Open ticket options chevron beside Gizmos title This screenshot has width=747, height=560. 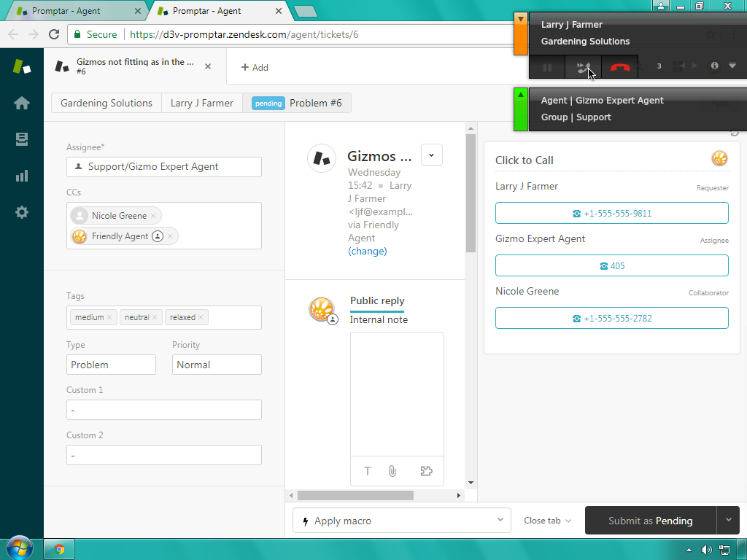click(432, 155)
